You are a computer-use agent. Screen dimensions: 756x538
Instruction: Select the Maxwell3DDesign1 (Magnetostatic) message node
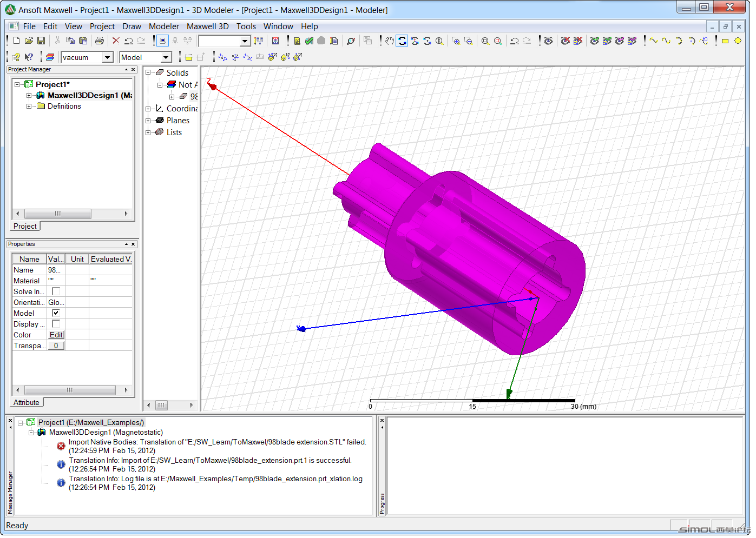(x=106, y=433)
